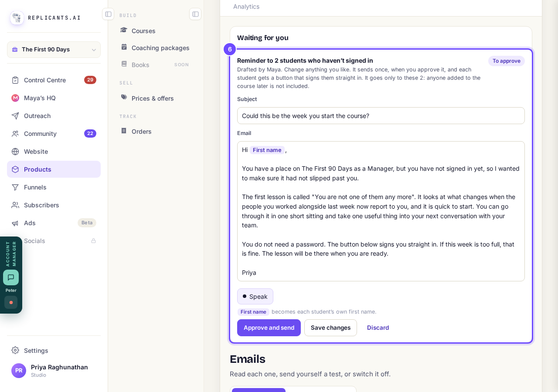
Task: Approve and send the reminder email
Action: pos(269,328)
